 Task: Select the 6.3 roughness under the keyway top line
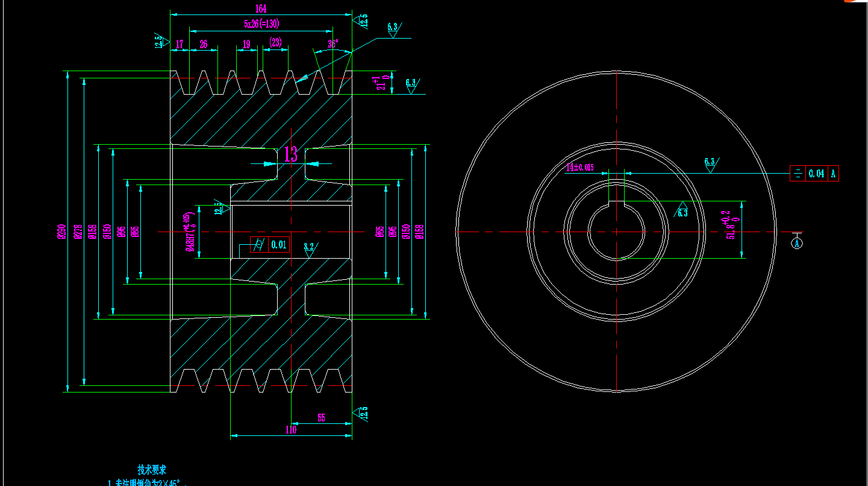681,210
